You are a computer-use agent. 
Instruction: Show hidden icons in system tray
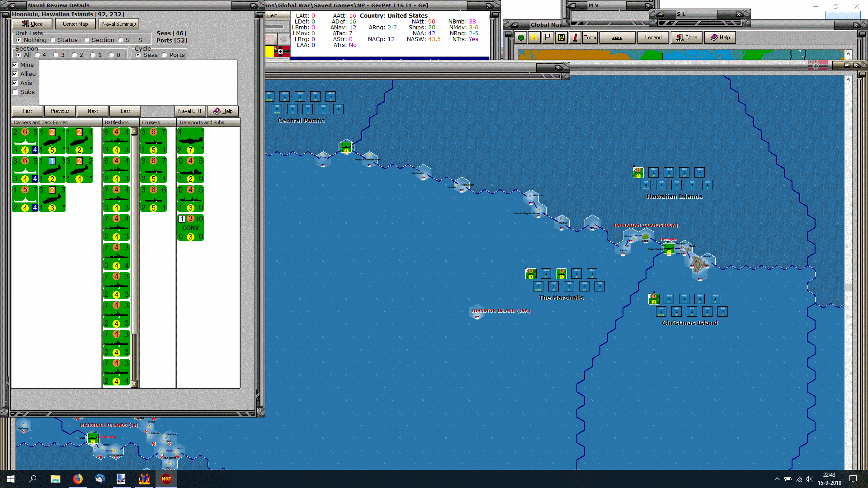(777, 479)
